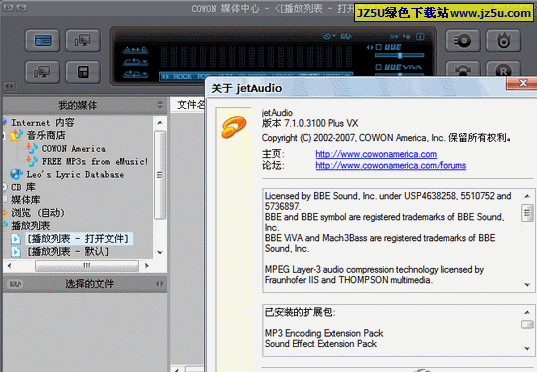Open the disc burning flame button
537x372 pixels.
tap(503, 41)
